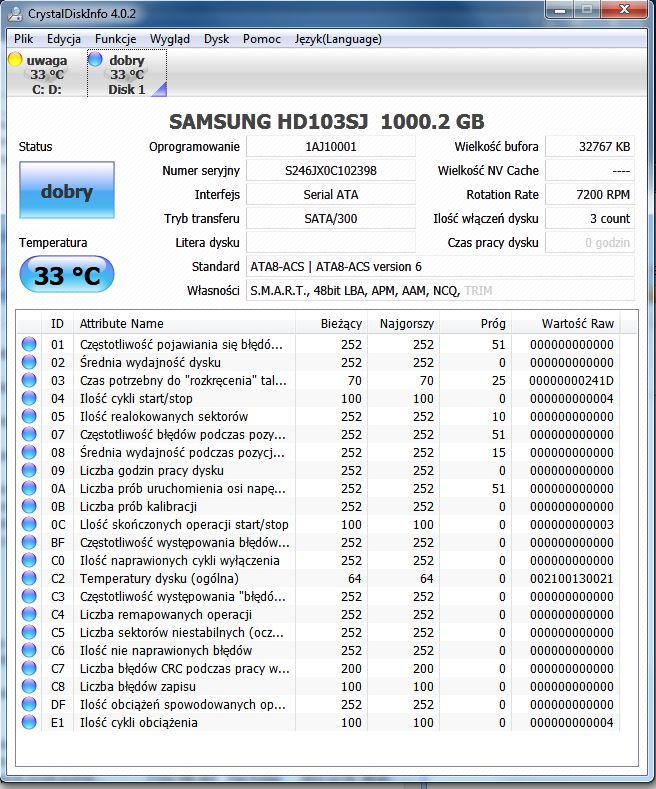Click the status orb of attribute DF
The height and width of the screenshot is (789, 656).
click(x=29, y=704)
